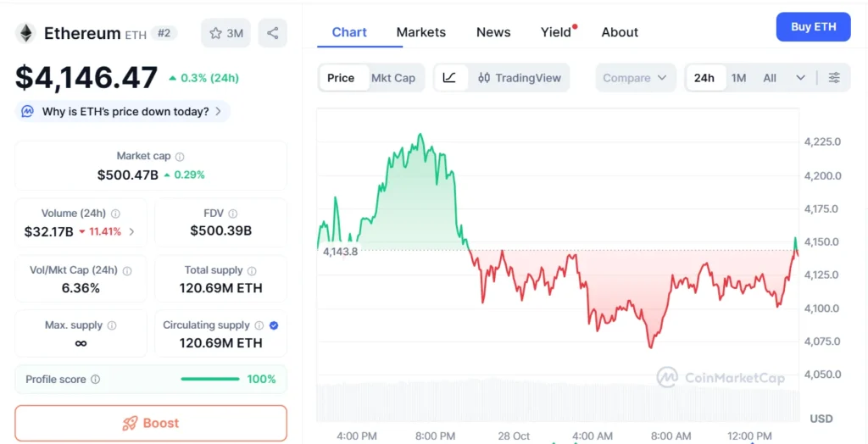
Task: Click Profile score info icon
Action: click(x=96, y=380)
